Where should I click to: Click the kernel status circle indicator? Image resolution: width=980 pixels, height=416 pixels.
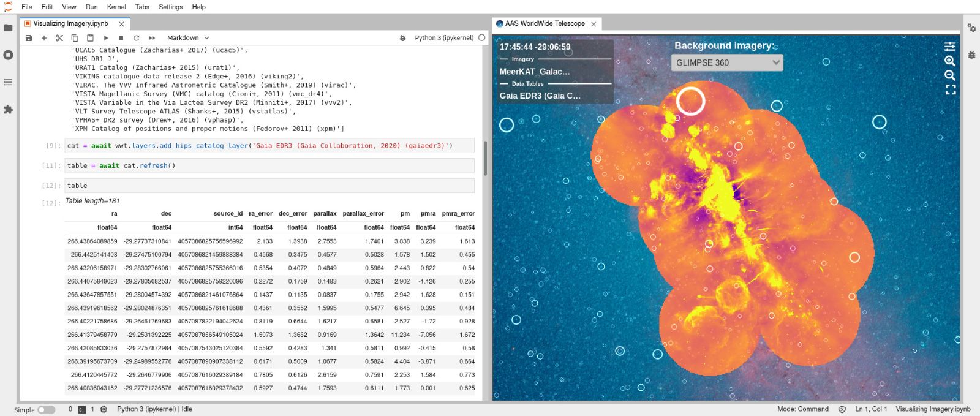482,38
